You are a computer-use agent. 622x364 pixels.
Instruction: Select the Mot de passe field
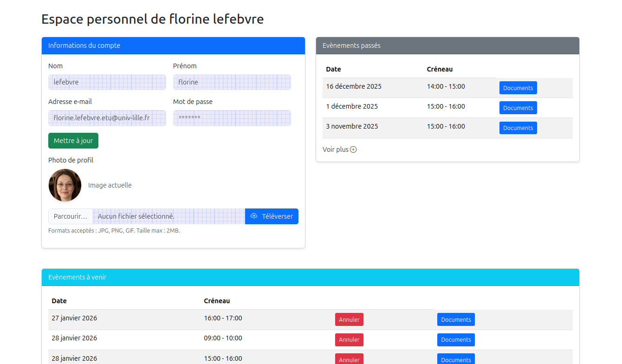[x=232, y=118]
